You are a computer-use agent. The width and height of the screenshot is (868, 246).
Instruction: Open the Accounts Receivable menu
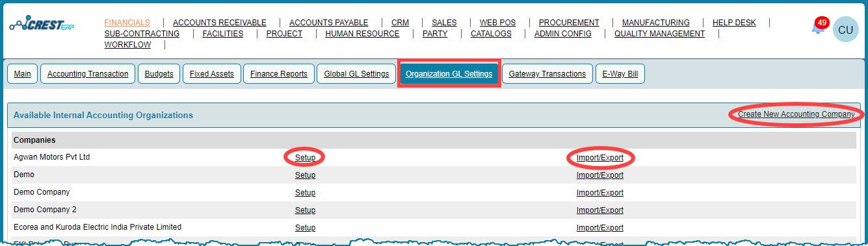point(220,23)
